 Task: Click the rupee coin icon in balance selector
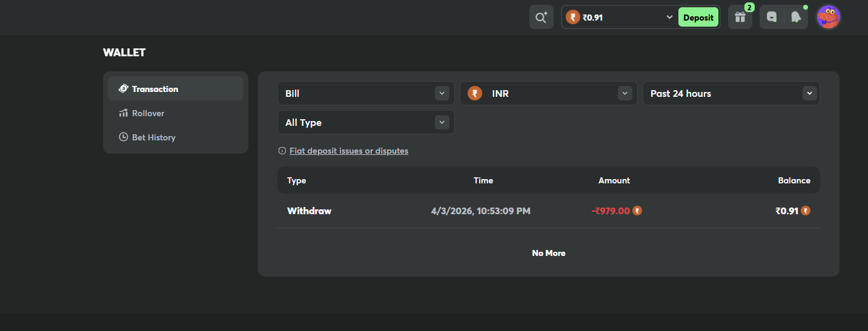pos(572,17)
